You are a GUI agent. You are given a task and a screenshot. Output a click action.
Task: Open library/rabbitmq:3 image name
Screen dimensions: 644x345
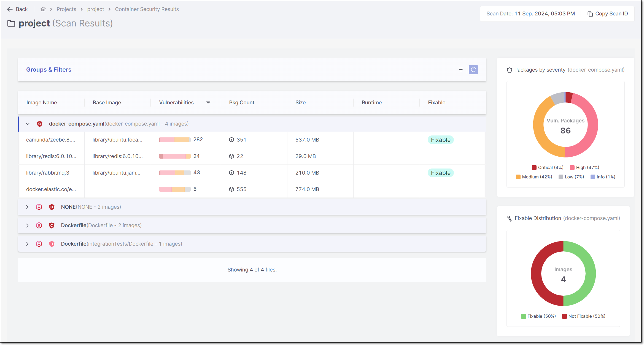click(48, 173)
